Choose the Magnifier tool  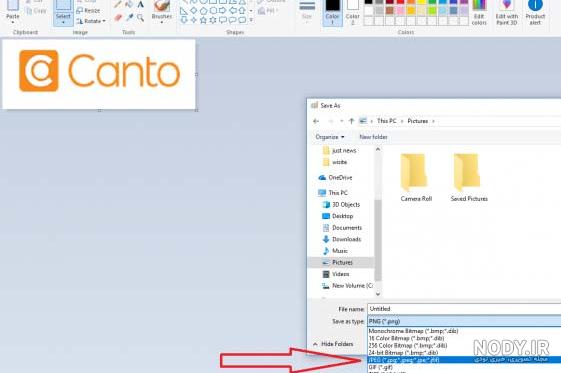[141, 18]
